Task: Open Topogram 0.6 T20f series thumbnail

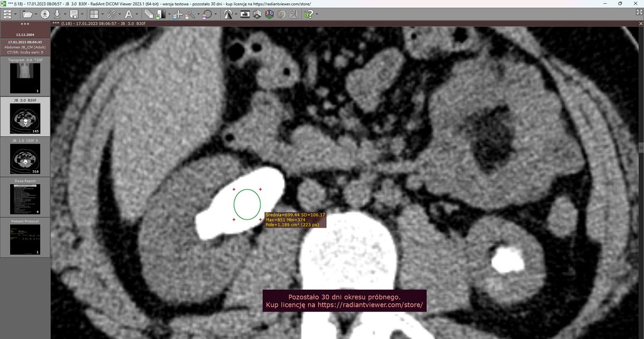Action: pos(25,76)
